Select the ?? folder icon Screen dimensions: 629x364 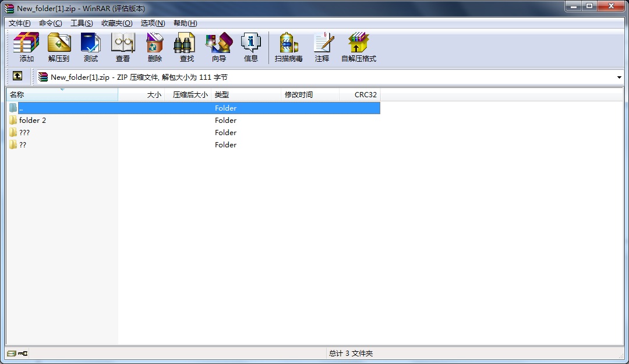coord(13,144)
